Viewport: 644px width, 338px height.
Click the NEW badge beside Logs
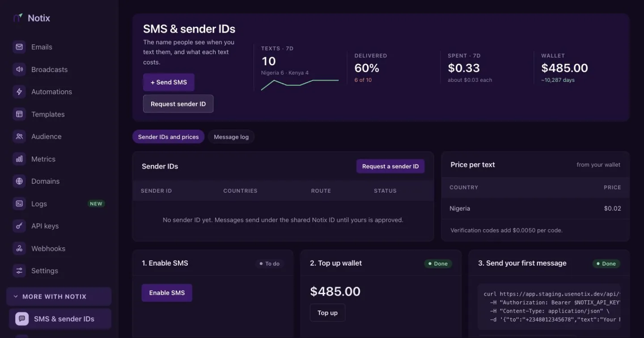click(96, 203)
